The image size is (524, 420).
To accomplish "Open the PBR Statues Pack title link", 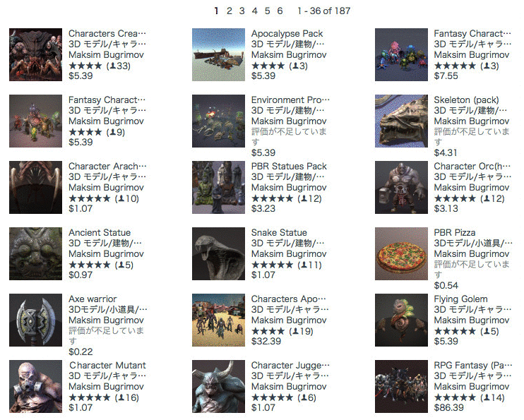I will point(289,166).
